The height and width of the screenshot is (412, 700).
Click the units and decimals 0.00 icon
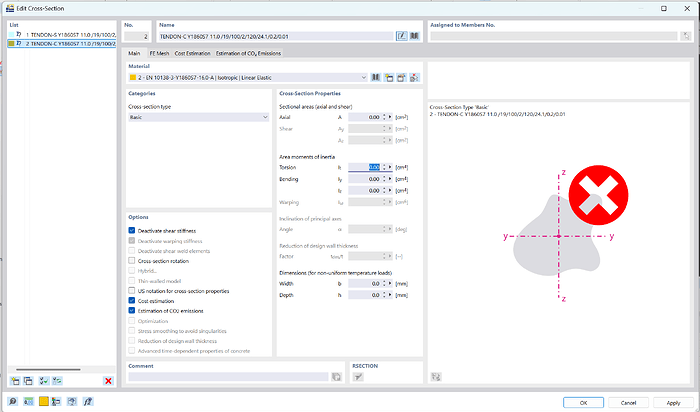click(28, 401)
